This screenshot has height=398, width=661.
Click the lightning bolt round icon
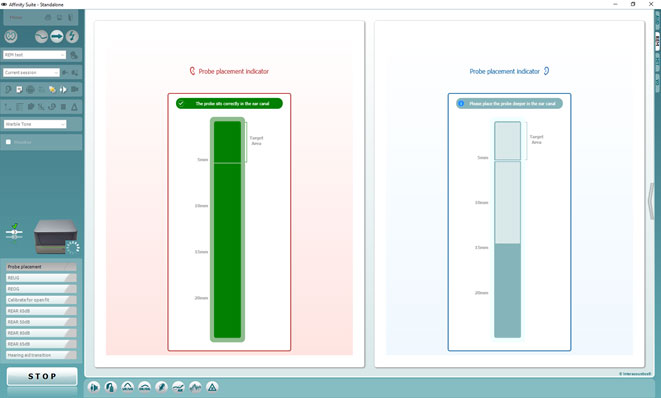[72, 37]
